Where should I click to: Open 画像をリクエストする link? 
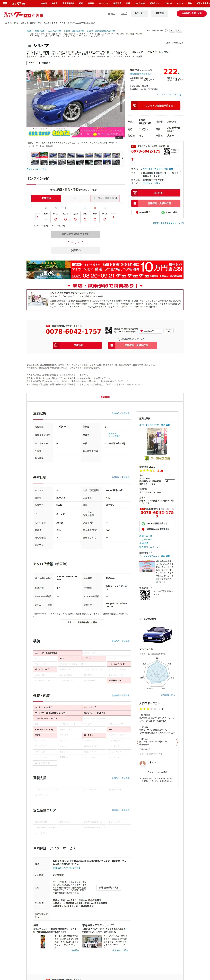click(x=36, y=169)
